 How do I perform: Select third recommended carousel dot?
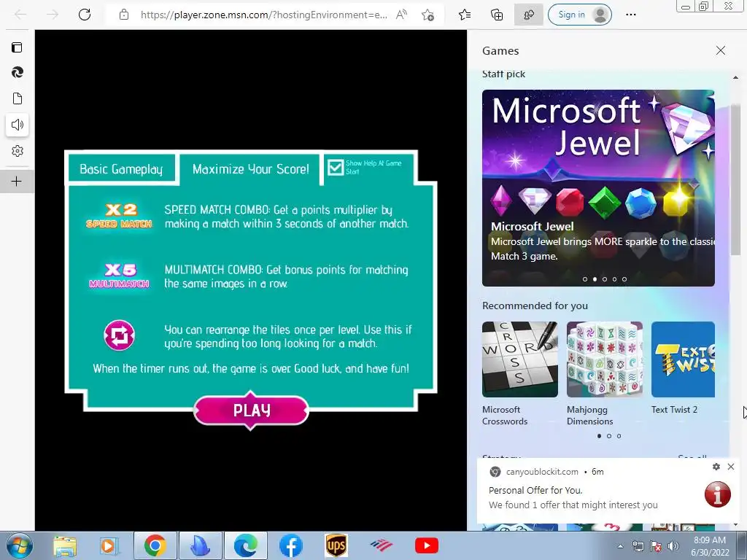(619, 436)
